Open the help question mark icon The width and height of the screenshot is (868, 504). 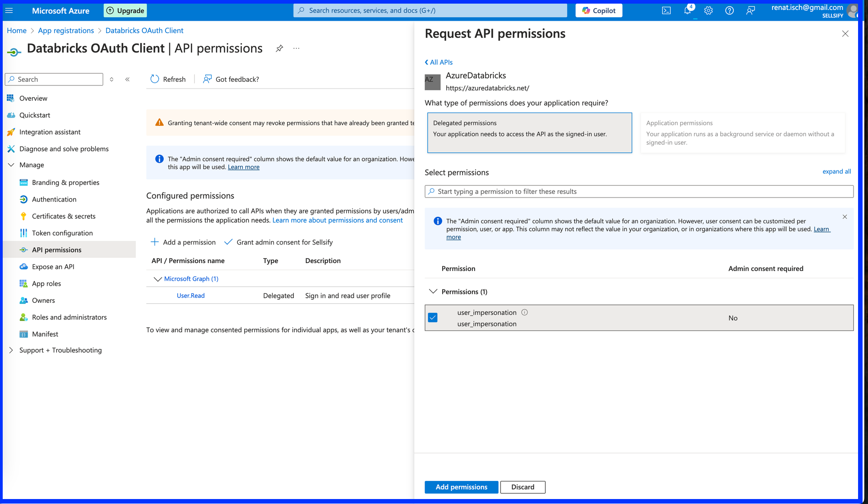tap(729, 10)
